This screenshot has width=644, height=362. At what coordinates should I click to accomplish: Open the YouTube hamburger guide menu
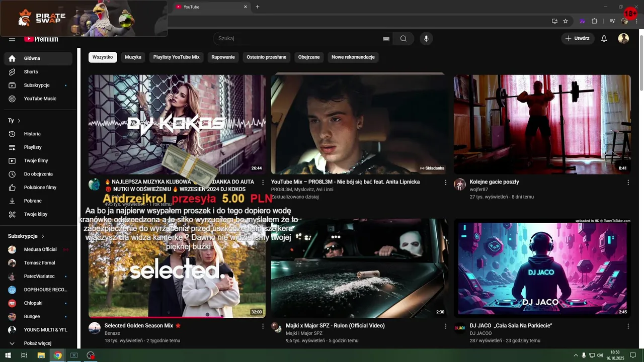coord(12,39)
